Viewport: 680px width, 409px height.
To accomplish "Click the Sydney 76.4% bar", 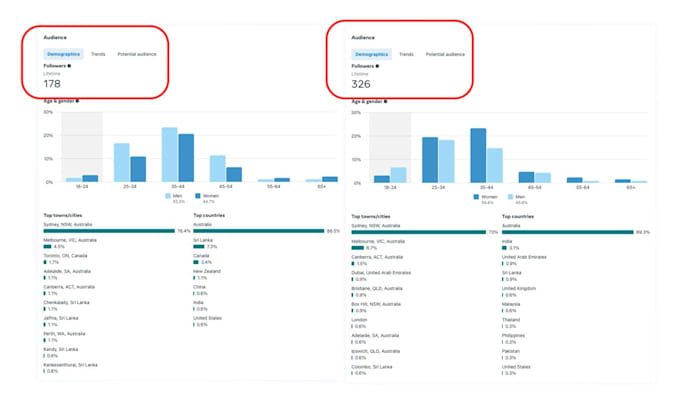I will [109, 231].
